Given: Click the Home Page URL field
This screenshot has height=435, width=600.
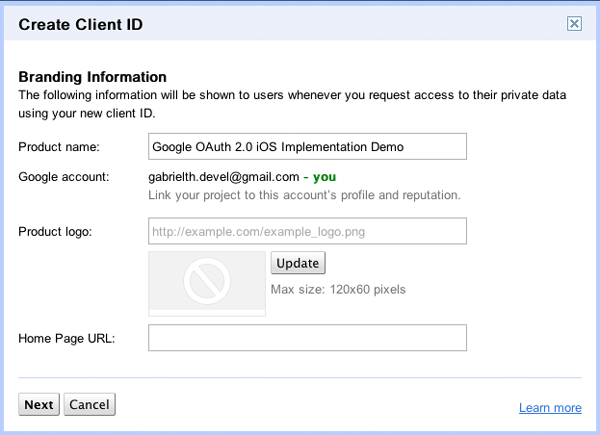Looking at the screenshot, I should point(307,338).
